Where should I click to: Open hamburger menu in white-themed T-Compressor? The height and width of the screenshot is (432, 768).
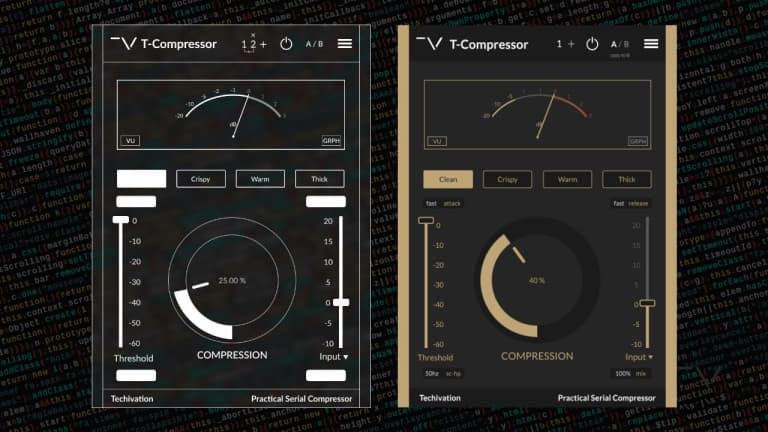point(345,44)
